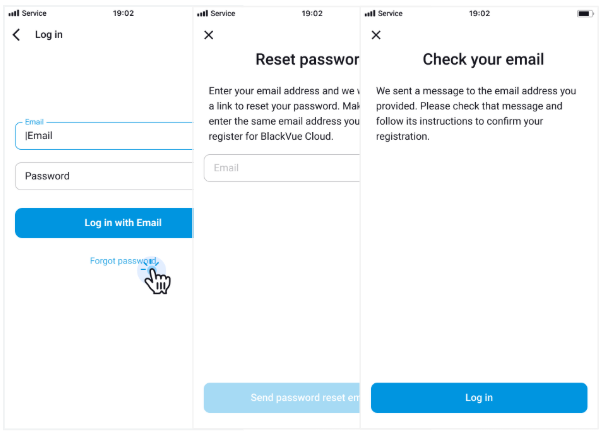602x431 pixels.
Task: Click signal bars icon on Reset password screen
Action: [203, 13]
